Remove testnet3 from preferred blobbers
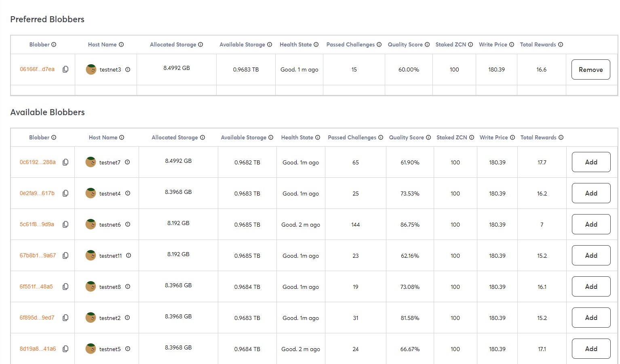Screen dimensions: 620x364 pyautogui.click(x=590, y=69)
